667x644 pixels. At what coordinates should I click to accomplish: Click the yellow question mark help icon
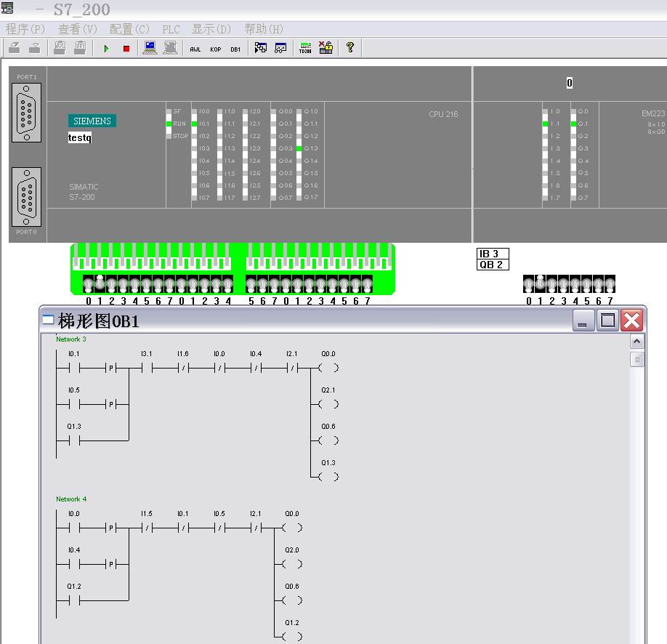pyautogui.click(x=350, y=48)
